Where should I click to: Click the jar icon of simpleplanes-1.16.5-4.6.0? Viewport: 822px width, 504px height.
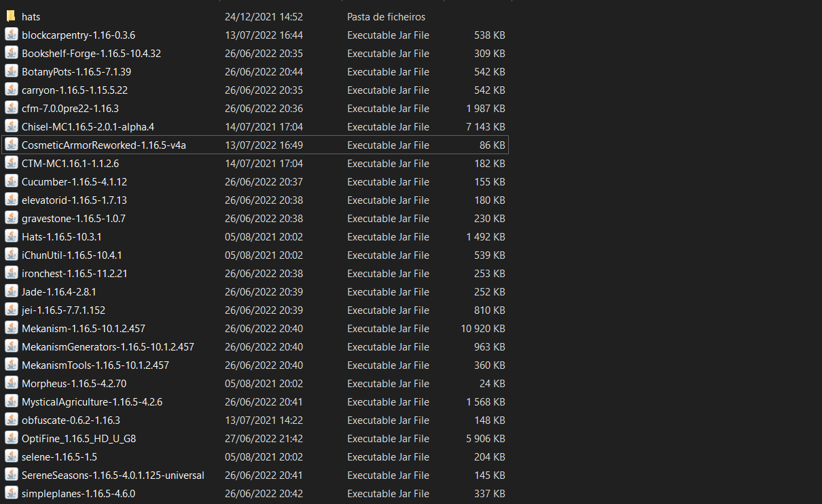[x=11, y=493]
